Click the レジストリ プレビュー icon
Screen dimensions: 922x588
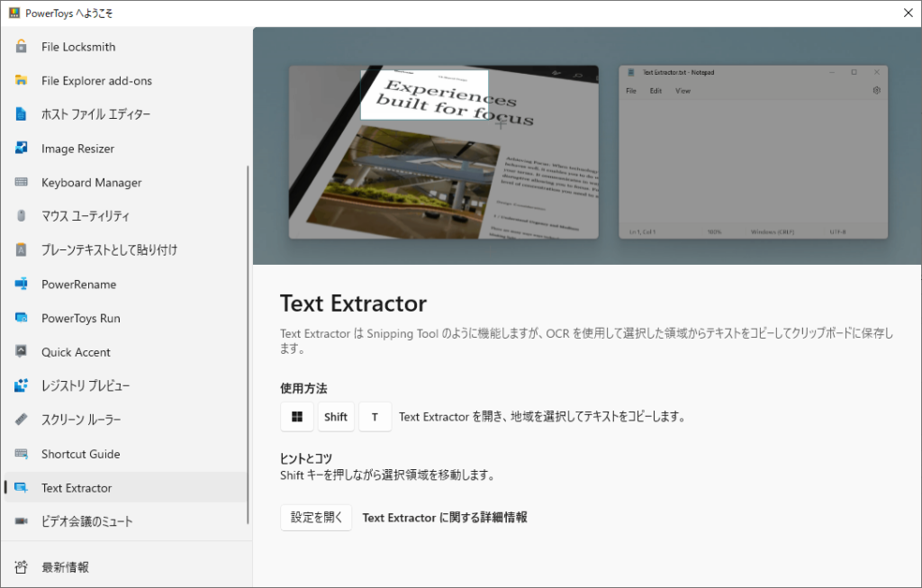pos(22,385)
